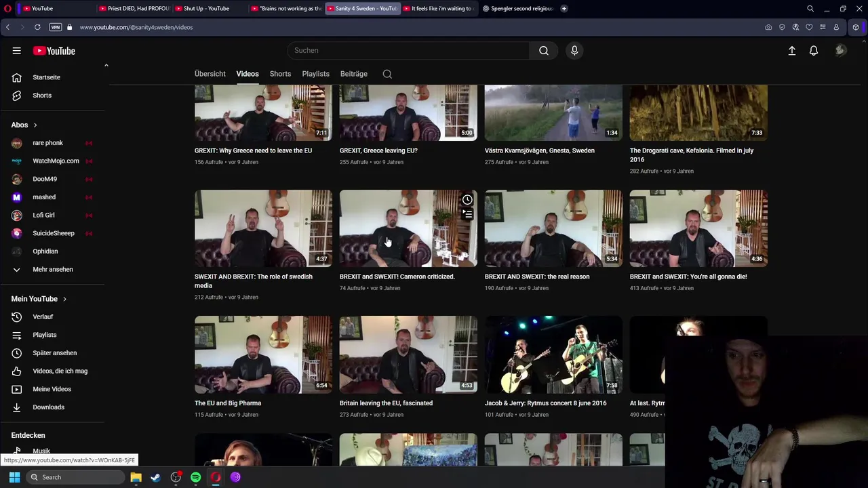Go back with the browser back arrow

(7, 27)
